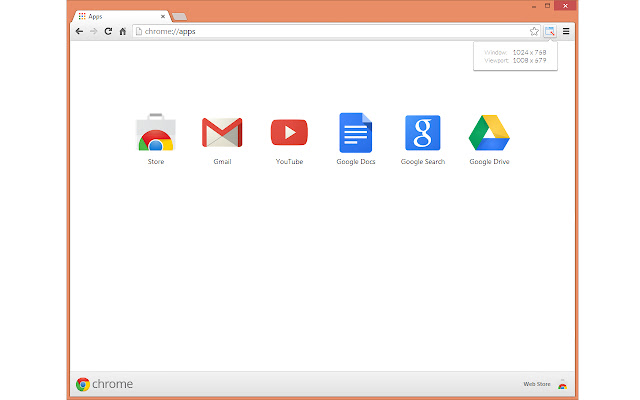Click the page icon in address bar
The height and width of the screenshot is (400, 640).
coord(139,31)
